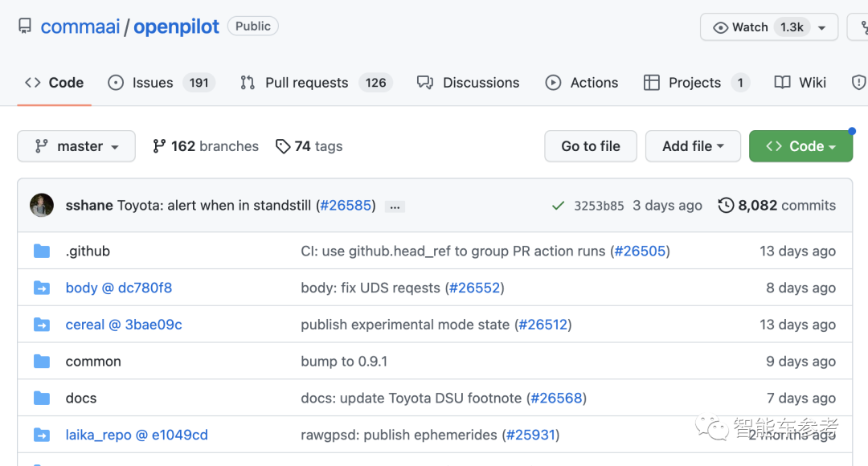Viewport: 868px width, 466px height.
Task: Click the Go to file button
Action: [x=591, y=146]
